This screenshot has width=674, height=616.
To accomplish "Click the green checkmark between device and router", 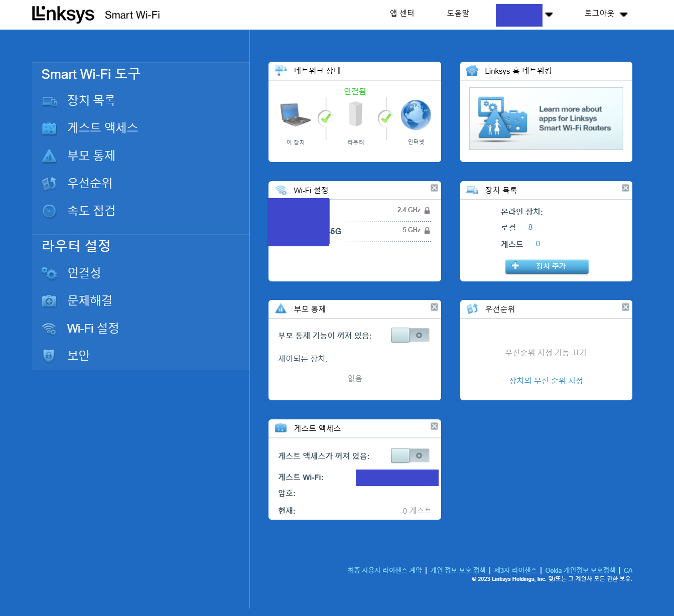I will point(326,118).
